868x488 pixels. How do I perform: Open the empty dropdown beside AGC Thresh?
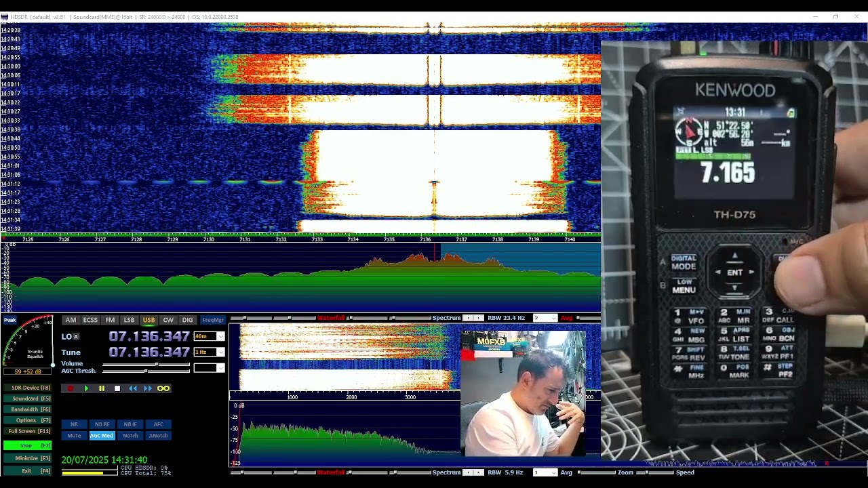point(209,367)
